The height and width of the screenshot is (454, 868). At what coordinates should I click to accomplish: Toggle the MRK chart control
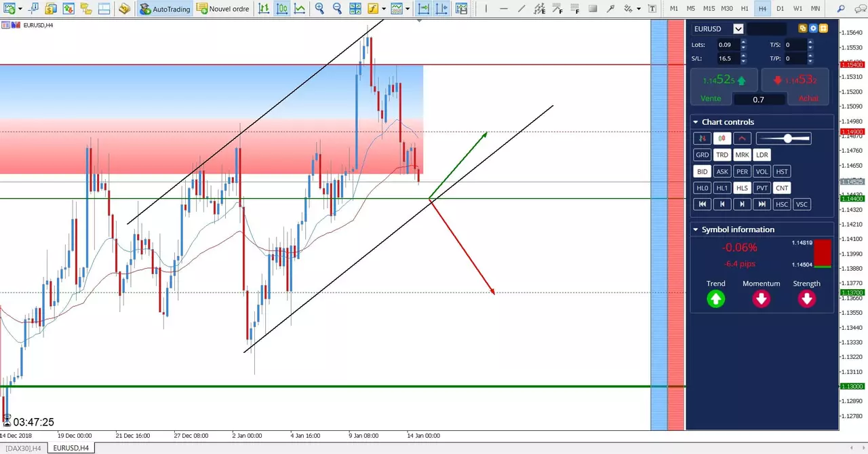click(742, 155)
